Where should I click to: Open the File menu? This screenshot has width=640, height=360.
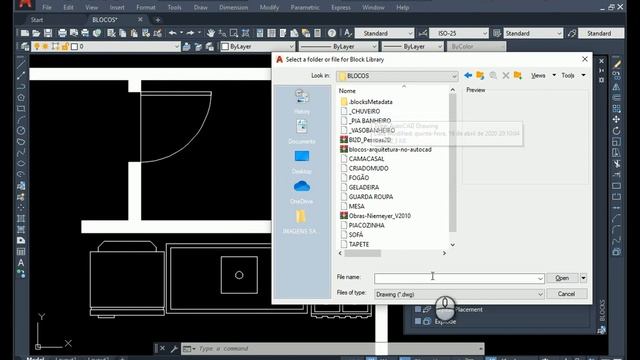point(47,7)
